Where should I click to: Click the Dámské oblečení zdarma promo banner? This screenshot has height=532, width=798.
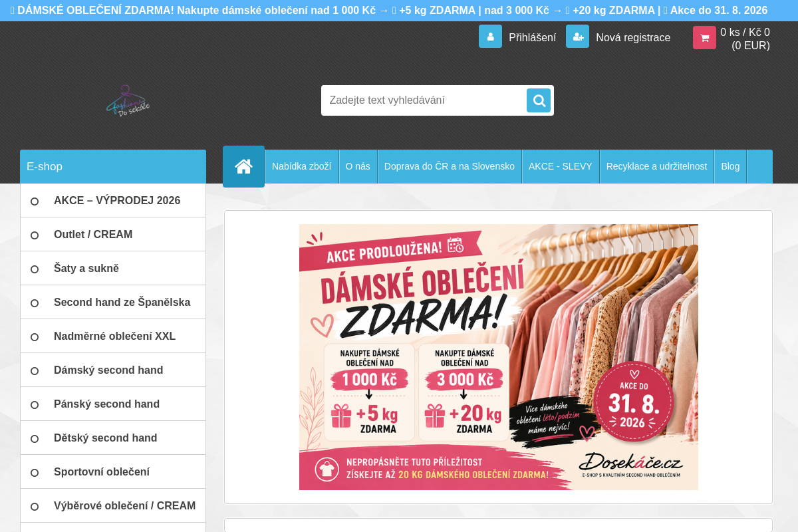499,357
